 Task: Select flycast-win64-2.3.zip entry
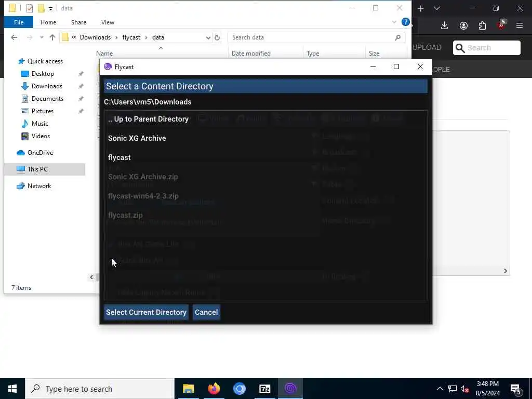[x=143, y=196]
